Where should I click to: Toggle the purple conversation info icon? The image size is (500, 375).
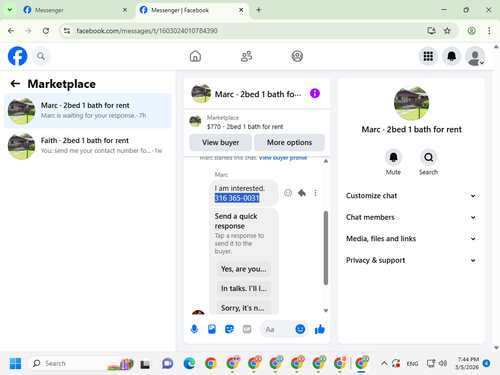(315, 93)
